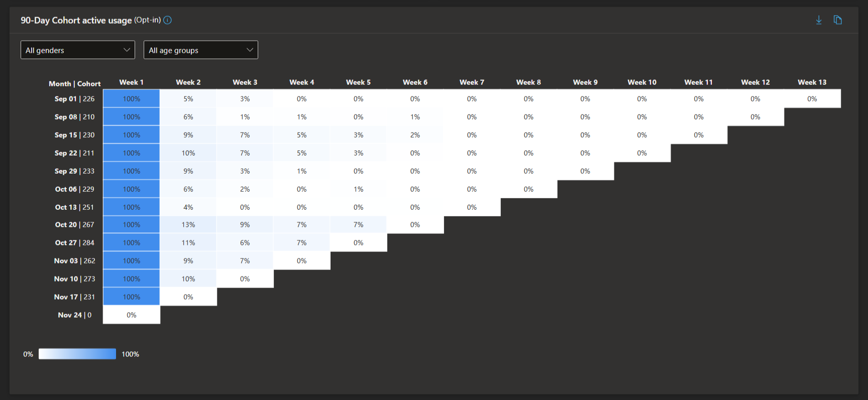The width and height of the screenshot is (868, 400).
Task: Click the 90-Day Cohort active usage title
Action: pyautogui.click(x=76, y=21)
